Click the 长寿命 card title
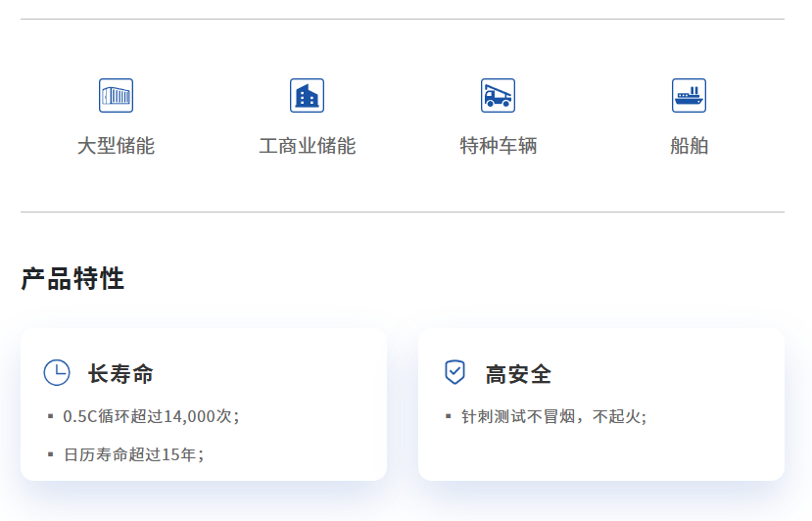This screenshot has height=521, width=812. coord(120,374)
